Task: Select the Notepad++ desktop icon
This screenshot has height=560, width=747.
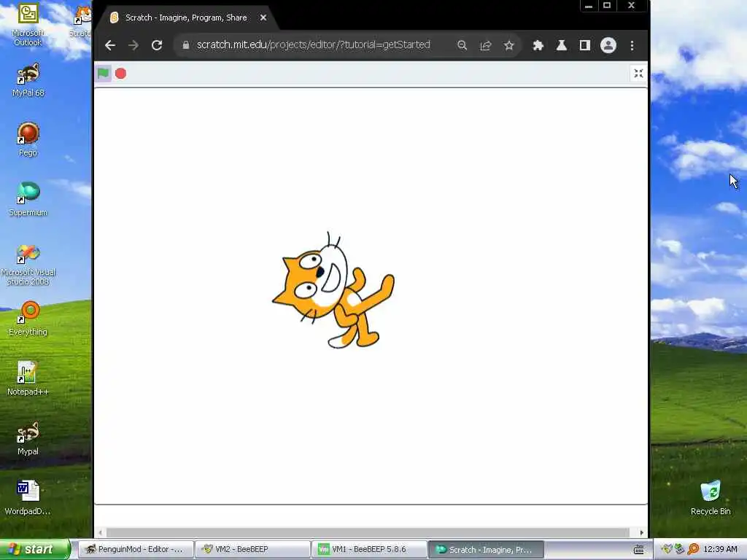Action: click(x=28, y=379)
